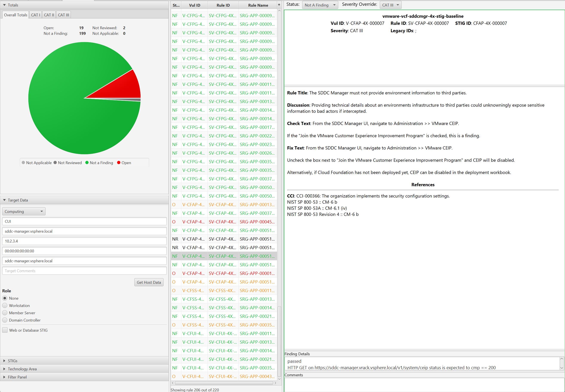Click the Get Host Data button
Viewport: 565px width, 392px height.
(149, 282)
